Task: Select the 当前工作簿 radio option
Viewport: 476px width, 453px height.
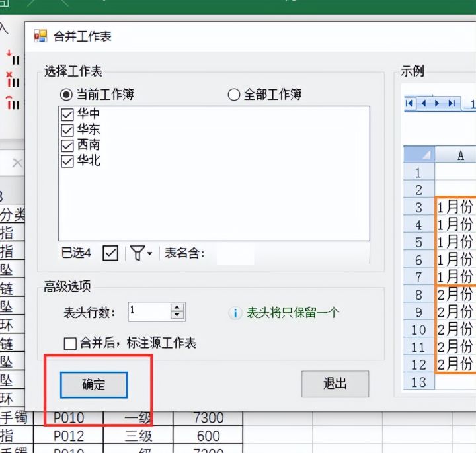Action: pyautogui.click(x=66, y=95)
